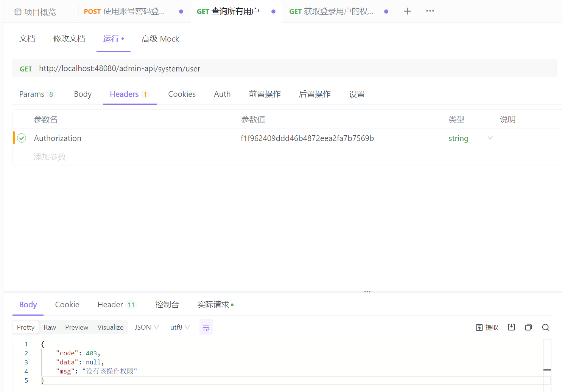Image resolution: width=562 pixels, height=392 pixels.
Task: Select Raw response view
Action: [50, 327]
